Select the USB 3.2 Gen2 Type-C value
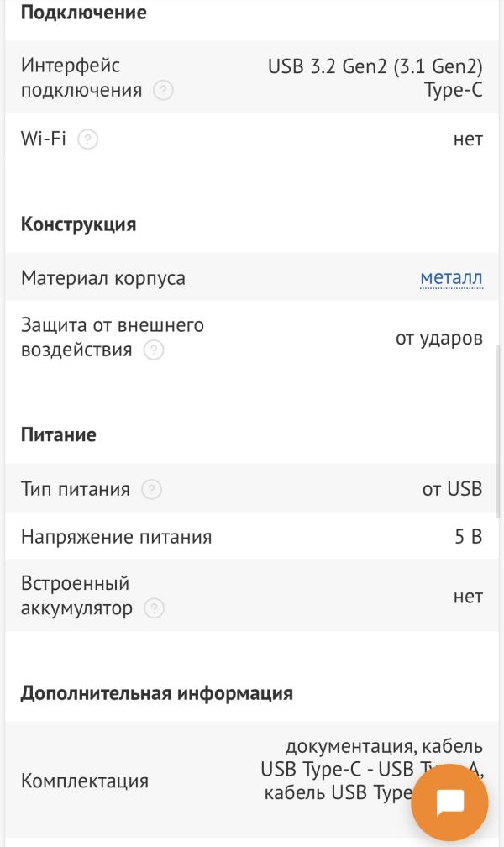The width and height of the screenshot is (504, 847). pyautogui.click(x=375, y=78)
